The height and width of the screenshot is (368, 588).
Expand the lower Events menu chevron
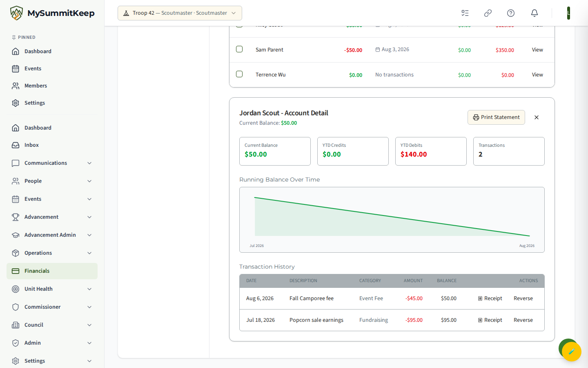click(89, 199)
